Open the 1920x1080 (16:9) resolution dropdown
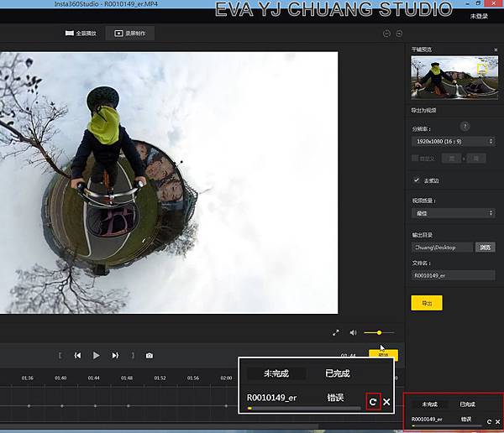Screen dimensions: 504x433 click(x=453, y=142)
